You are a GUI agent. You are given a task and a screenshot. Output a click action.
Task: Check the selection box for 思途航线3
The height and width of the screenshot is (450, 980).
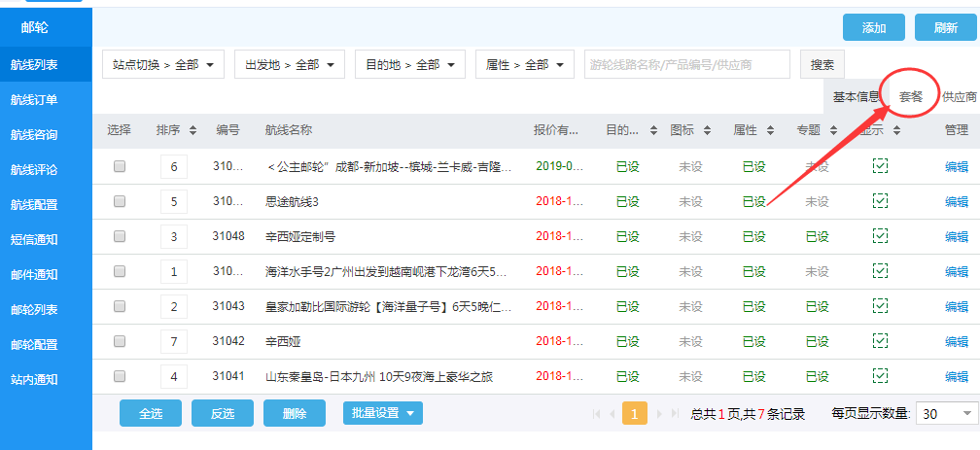120,201
